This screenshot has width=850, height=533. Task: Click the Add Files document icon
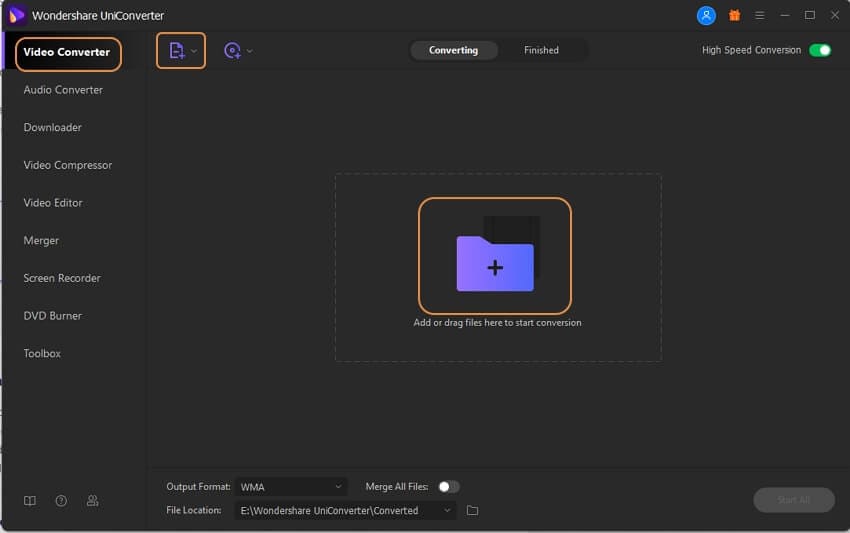[x=177, y=50]
